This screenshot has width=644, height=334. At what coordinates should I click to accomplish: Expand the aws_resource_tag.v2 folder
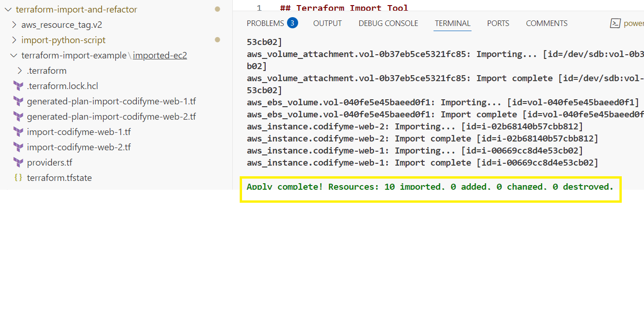pos(14,25)
